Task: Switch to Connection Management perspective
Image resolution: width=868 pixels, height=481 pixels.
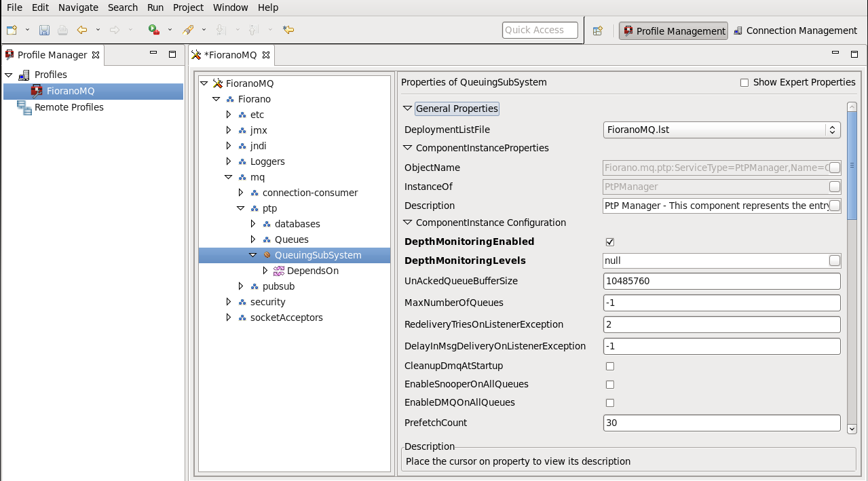Action: pyautogui.click(x=795, y=31)
